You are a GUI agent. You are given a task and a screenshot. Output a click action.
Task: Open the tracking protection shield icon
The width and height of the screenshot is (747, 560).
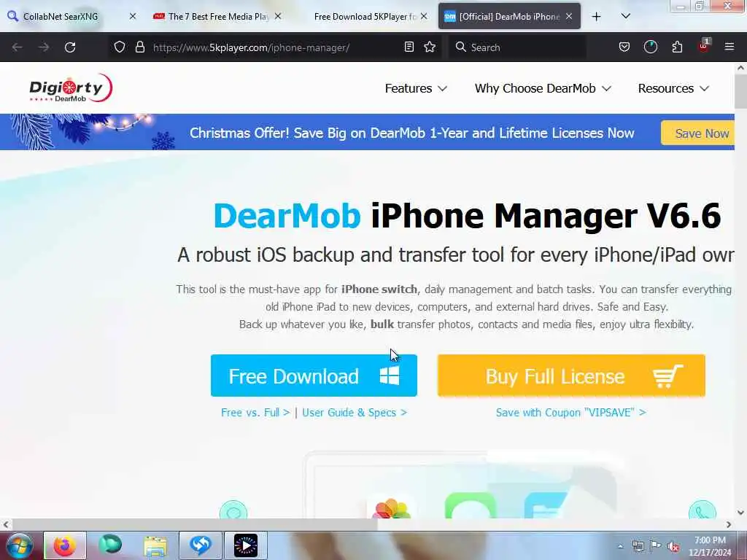coord(120,47)
